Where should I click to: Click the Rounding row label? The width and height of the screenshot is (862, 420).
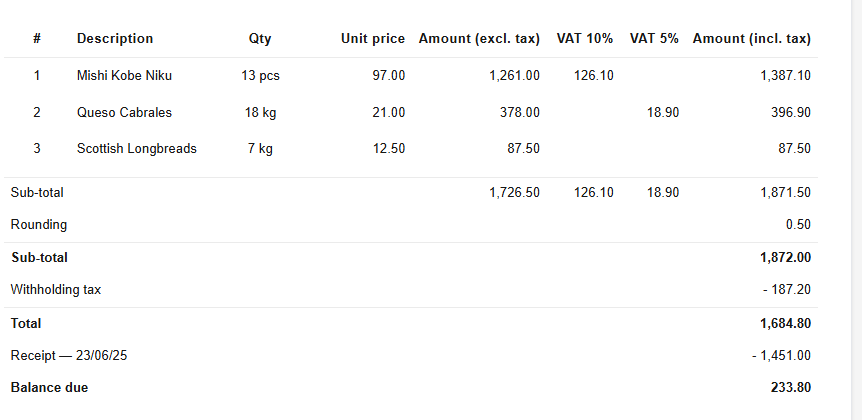point(39,225)
